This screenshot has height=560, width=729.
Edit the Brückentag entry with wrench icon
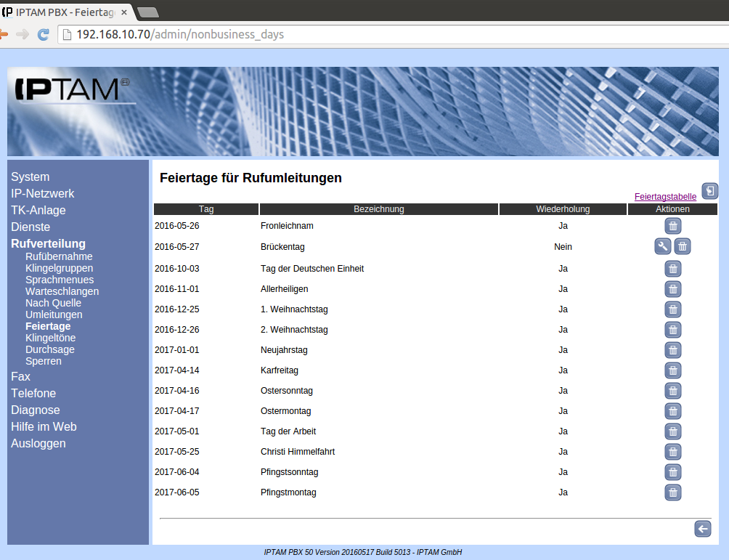point(662,246)
